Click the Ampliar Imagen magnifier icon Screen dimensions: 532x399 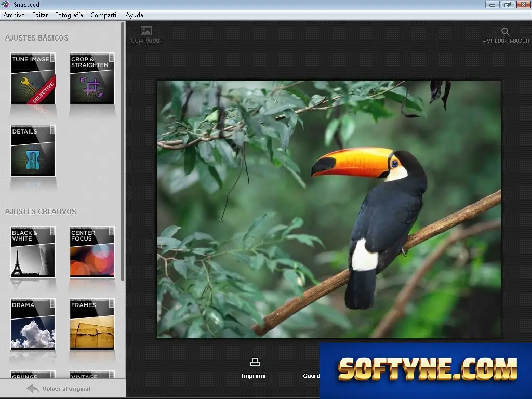click(x=506, y=32)
